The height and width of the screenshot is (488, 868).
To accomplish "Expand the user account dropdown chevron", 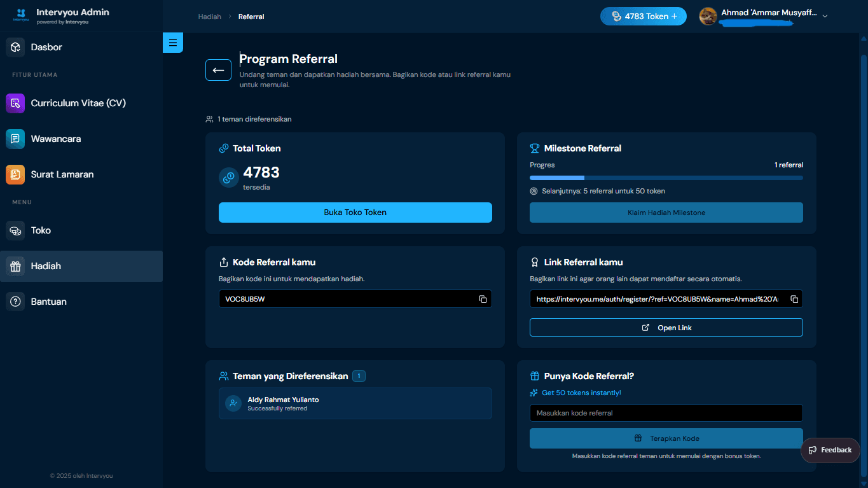I will 825,17.
